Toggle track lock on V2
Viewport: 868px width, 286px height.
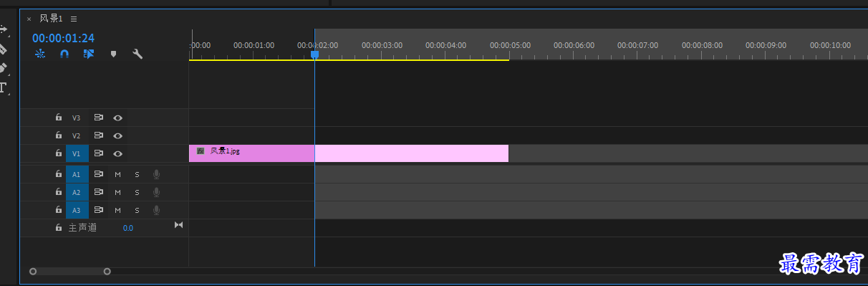[x=59, y=135]
